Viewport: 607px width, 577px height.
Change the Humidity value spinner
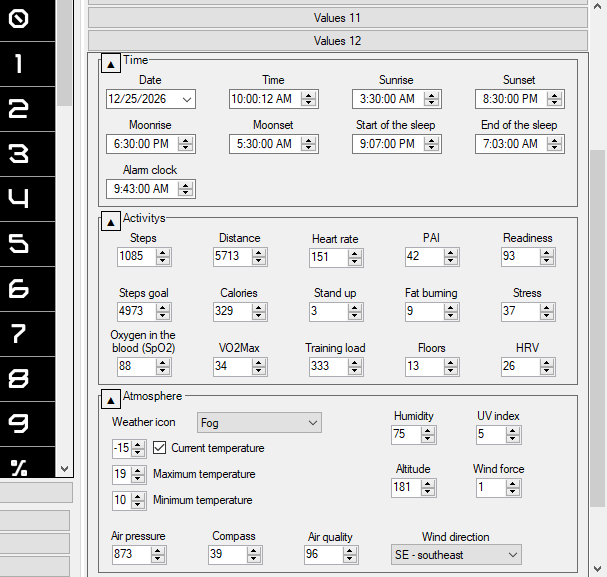(x=427, y=435)
